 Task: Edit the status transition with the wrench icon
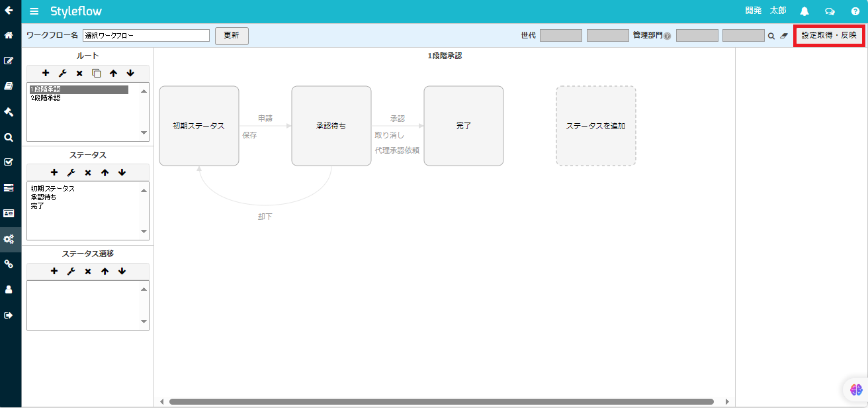pos(71,271)
